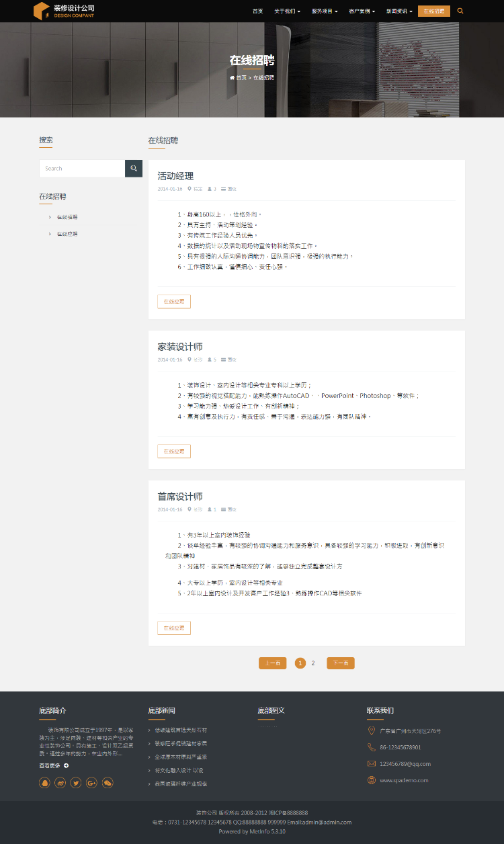Click the address in 广州市天河区
Screen dimensions: 504x844
point(411,730)
